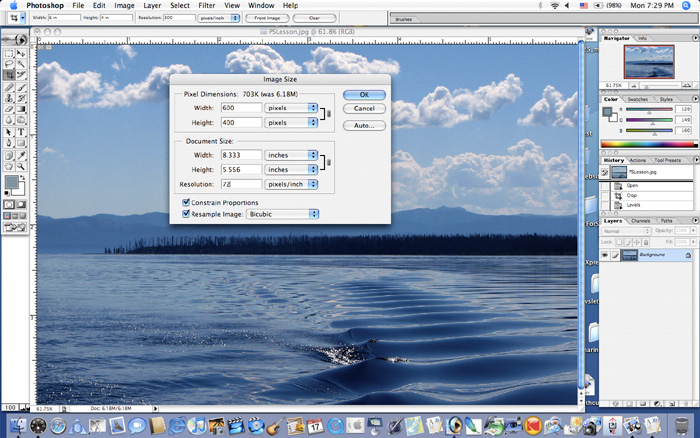Click Jump to ImageReady at toolbox bottom

coord(15,227)
